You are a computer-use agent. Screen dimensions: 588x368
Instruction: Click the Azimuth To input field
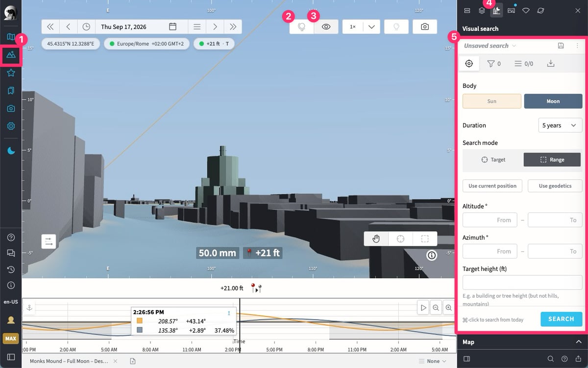(x=555, y=251)
